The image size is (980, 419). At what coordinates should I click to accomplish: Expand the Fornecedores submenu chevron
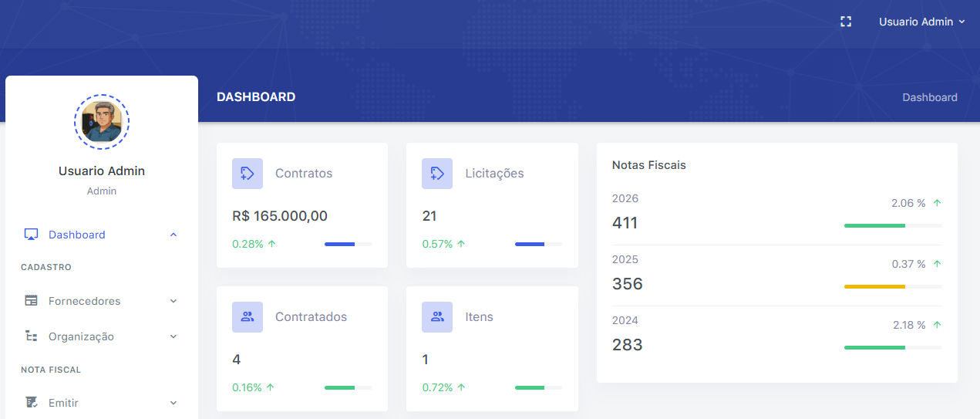point(173,301)
